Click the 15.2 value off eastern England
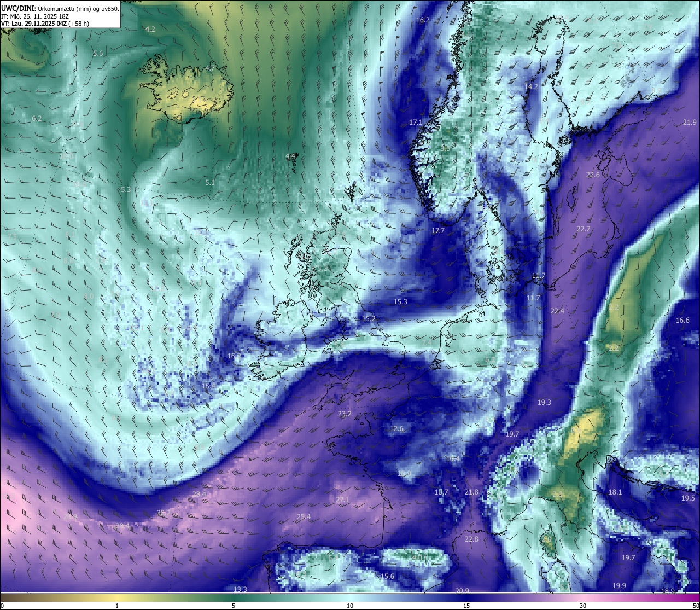700x610 pixels. pyautogui.click(x=369, y=319)
